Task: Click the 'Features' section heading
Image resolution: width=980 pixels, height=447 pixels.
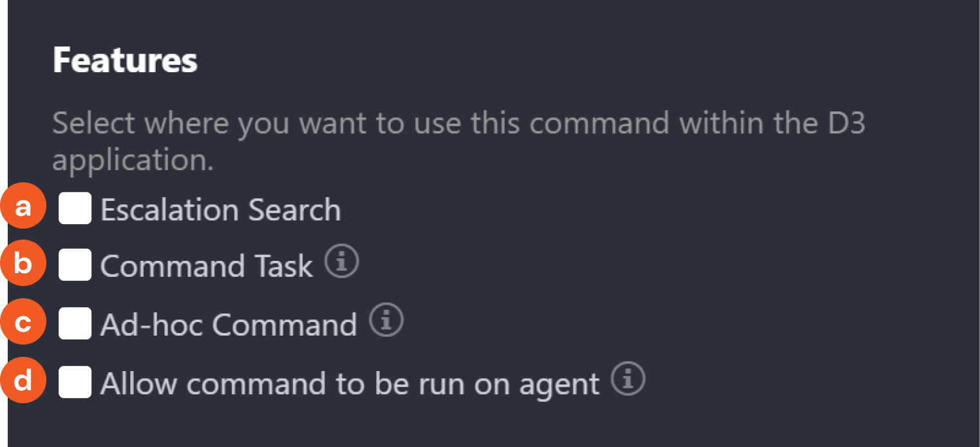Action: click(x=125, y=61)
